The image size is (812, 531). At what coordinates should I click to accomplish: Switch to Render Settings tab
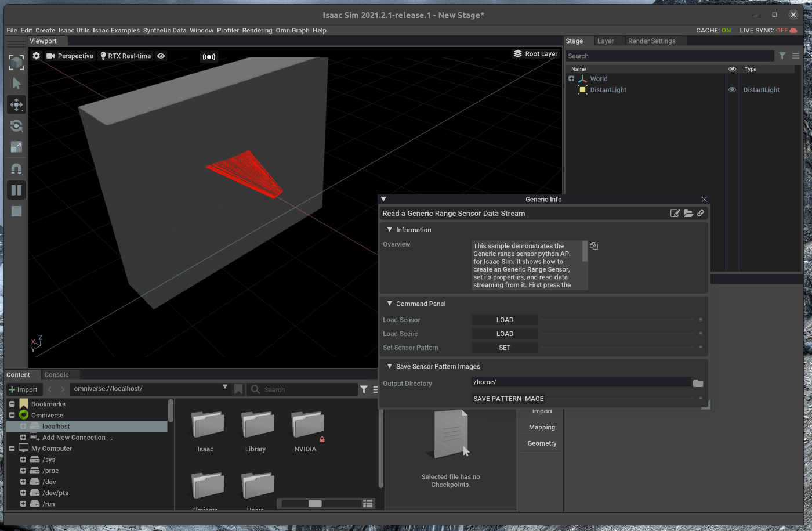651,41
